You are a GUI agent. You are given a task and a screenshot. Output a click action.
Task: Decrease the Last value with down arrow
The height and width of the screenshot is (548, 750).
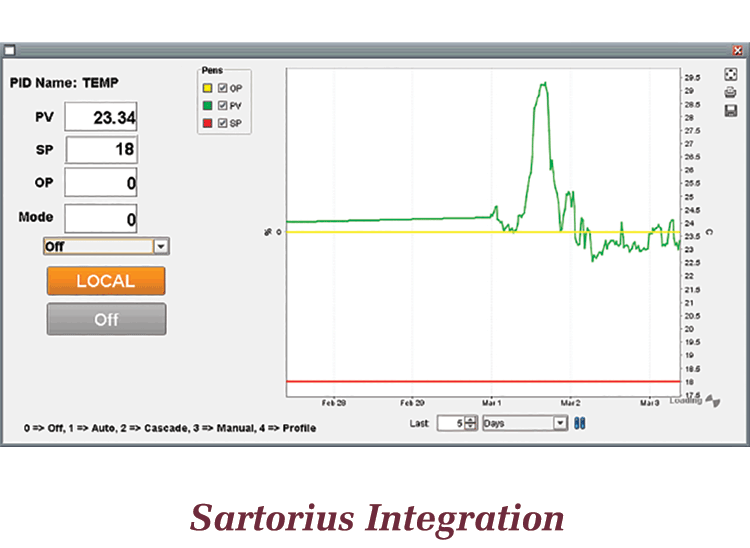coord(471,426)
